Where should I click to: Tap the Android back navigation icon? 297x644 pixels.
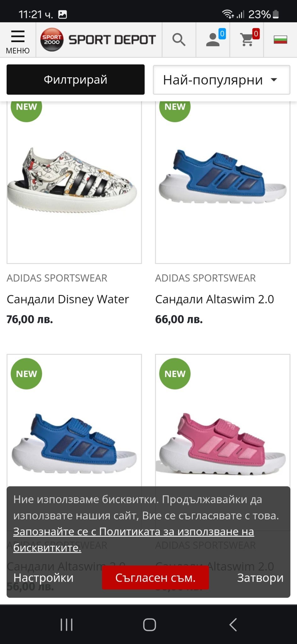[x=233, y=625]
